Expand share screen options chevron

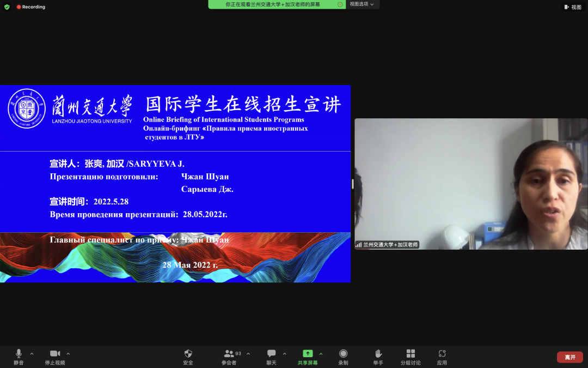321,354
